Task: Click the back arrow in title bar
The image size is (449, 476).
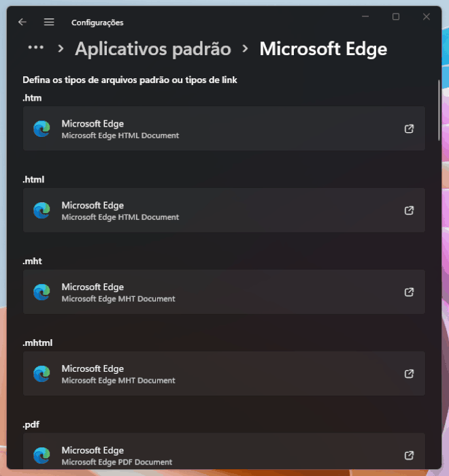Action: pyautogui.click(x=22, y=22)
